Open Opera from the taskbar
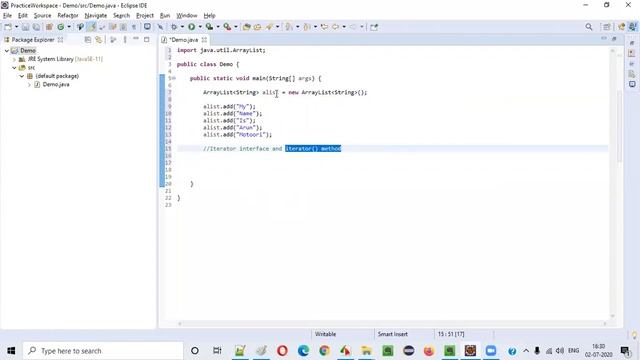Image resolution: width=640 pixels, height=360 pixels. [x=282, y=351]
